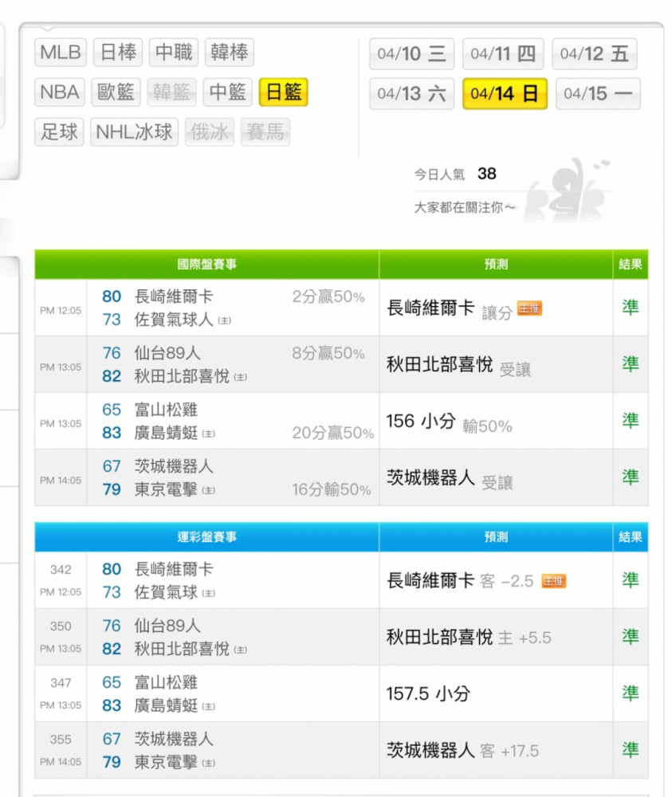
Task: Select the 秋田北部喜悅 主 +5.5 prediction
Action: (469, 638)
